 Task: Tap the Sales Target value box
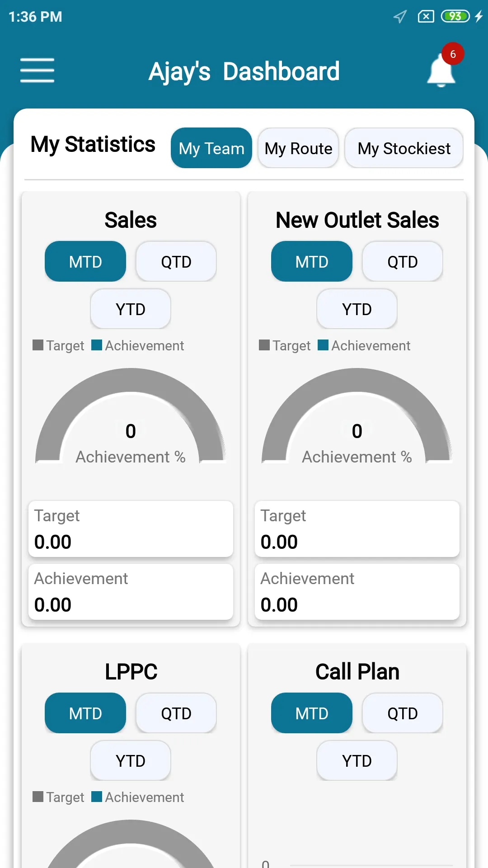[x=131, y=528]
